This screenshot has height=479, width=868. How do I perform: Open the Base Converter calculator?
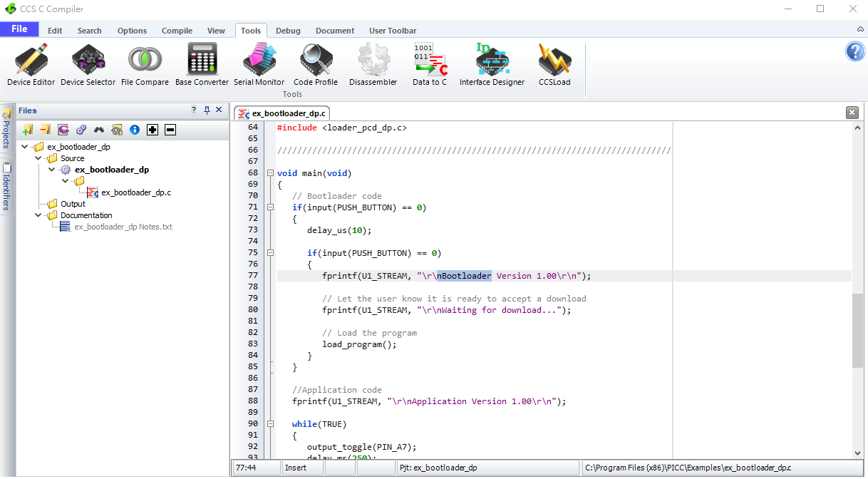click(x=202, y=66)
